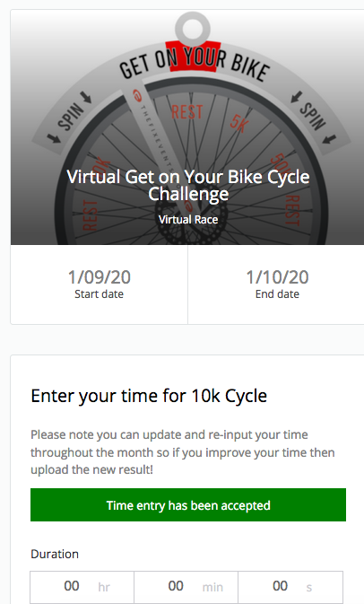Viewport: 364px width, 604px height.
Task: Click the left SPIN arrow label
Action: (x=70, y=117)
